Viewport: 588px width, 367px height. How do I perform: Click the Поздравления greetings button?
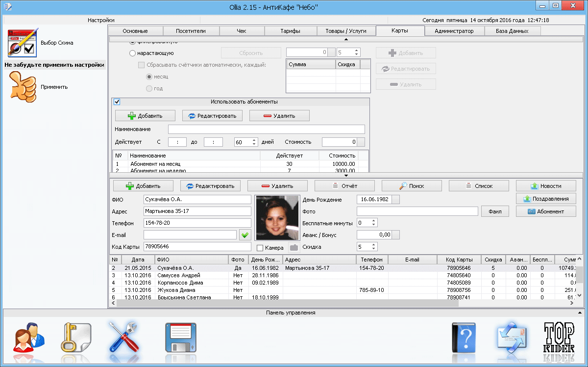click(546, 199)
